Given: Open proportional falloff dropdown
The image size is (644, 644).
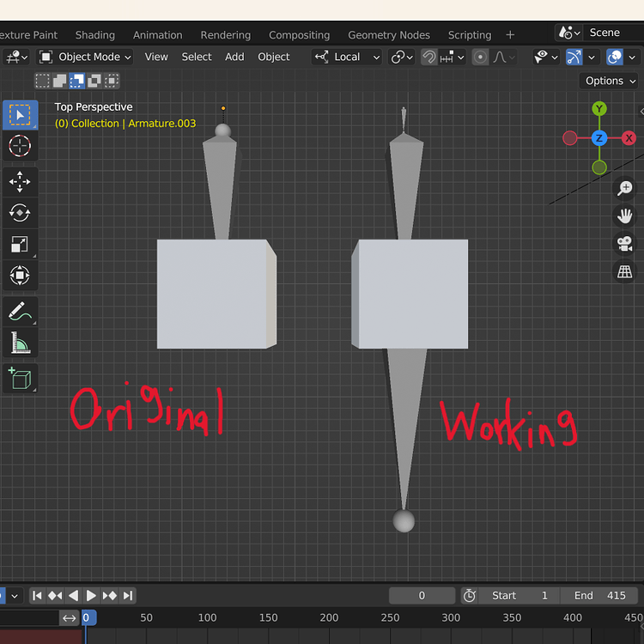Looking at the screenshot, I should coord(503,57).
